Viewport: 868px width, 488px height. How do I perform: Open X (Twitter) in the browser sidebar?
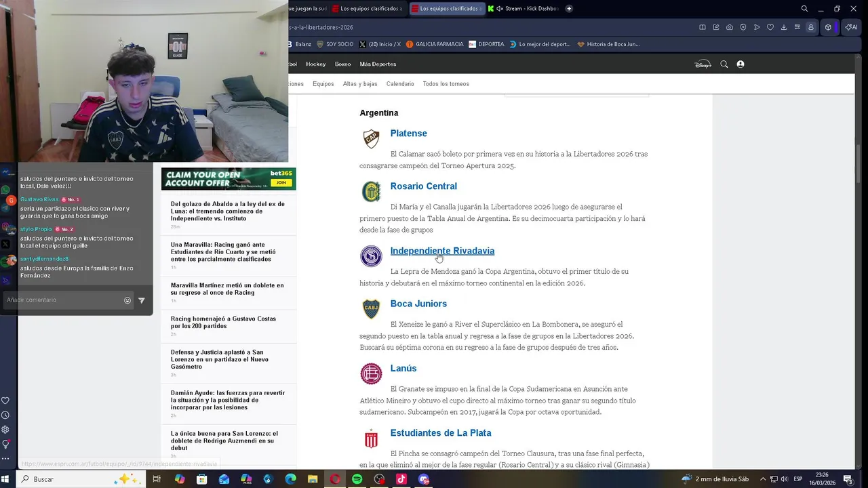[x=6, y=244]
